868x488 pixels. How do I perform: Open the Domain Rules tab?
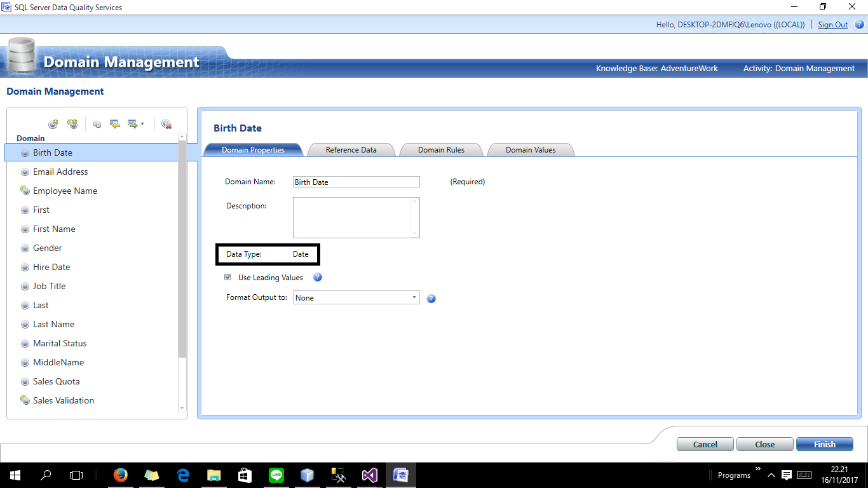[x=441, y=150]
